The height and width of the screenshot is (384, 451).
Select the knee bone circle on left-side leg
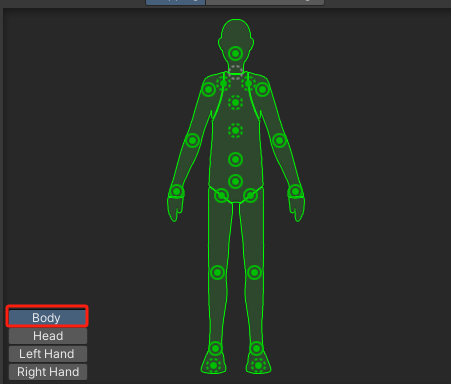pos(218,273)
